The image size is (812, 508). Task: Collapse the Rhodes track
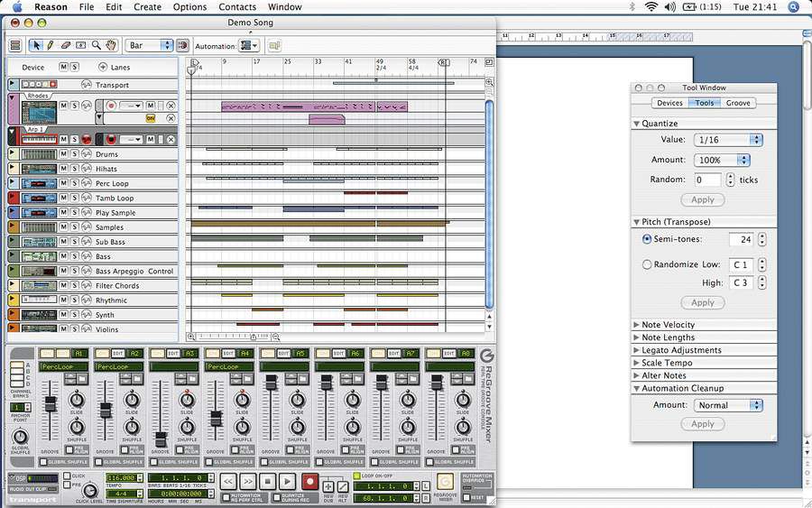coord(13,97)
